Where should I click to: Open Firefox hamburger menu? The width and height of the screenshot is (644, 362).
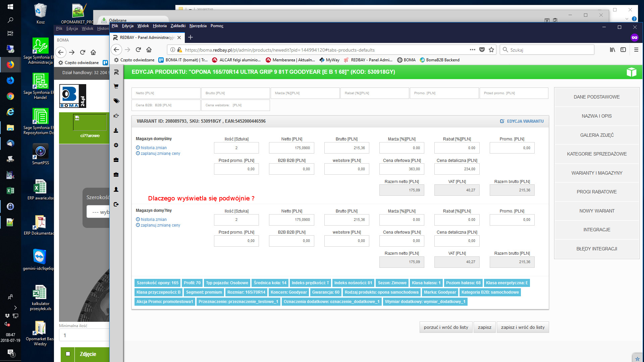click(x=636, y=50)
